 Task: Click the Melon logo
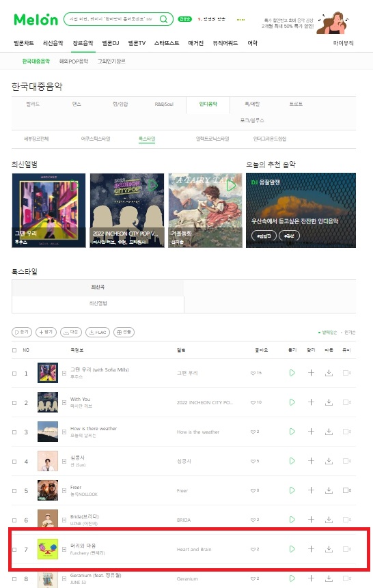[36, 20]
